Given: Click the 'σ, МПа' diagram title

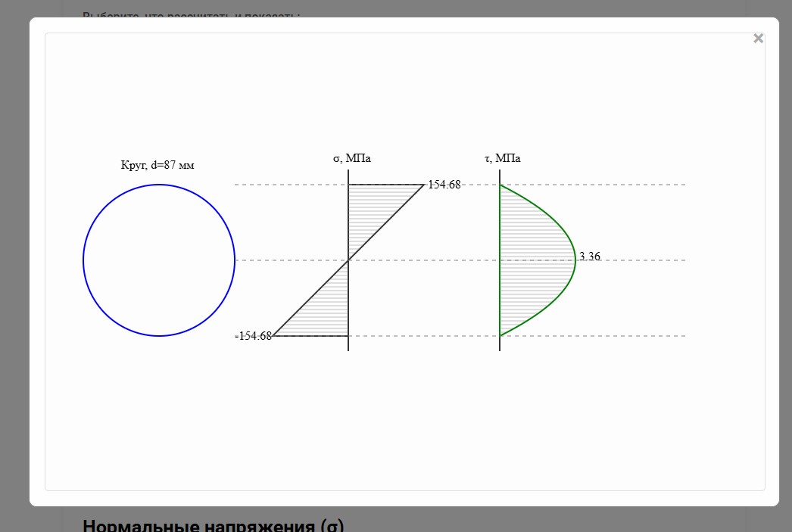Looking at the screenshot, I should pos(352,158).
